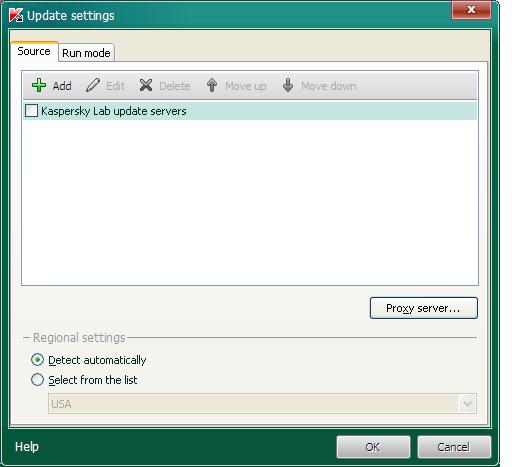Open the Help link
Image resolution: width=512 pixels, height=467 pixels.
[27, 446]
